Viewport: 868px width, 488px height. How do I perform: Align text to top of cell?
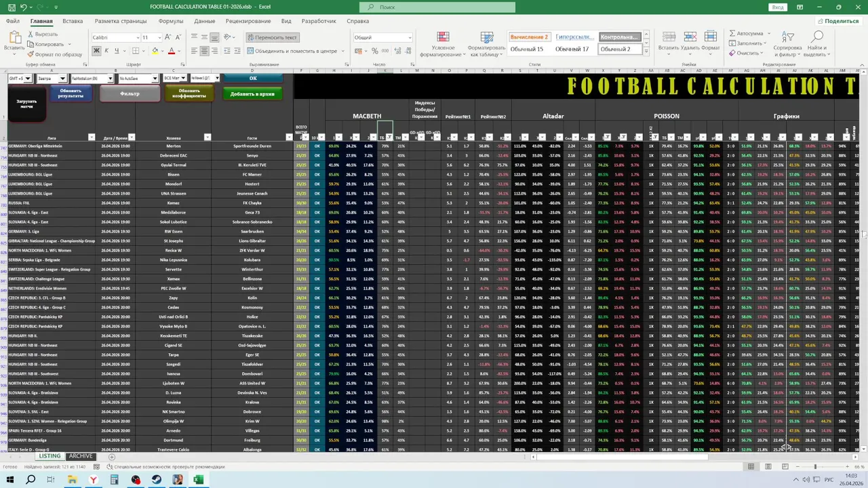[x=194, y=37]
